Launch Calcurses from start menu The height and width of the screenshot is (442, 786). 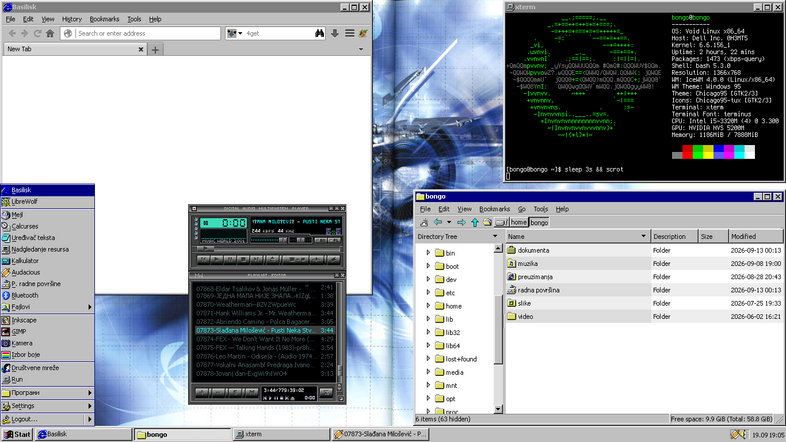[x=47, y=226]
